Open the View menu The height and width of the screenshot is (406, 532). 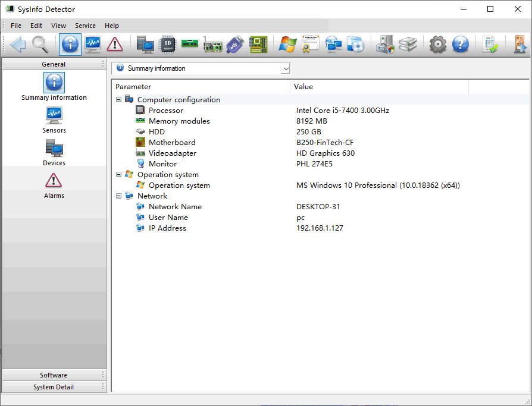tap(58, 26)
